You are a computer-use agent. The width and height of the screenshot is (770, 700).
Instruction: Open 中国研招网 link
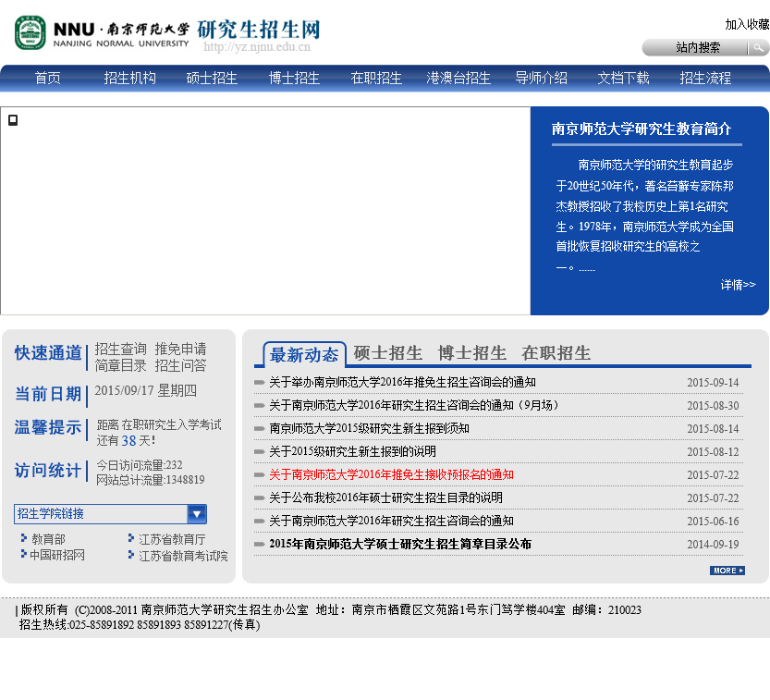pyautogui.click(x=57, y=555)
